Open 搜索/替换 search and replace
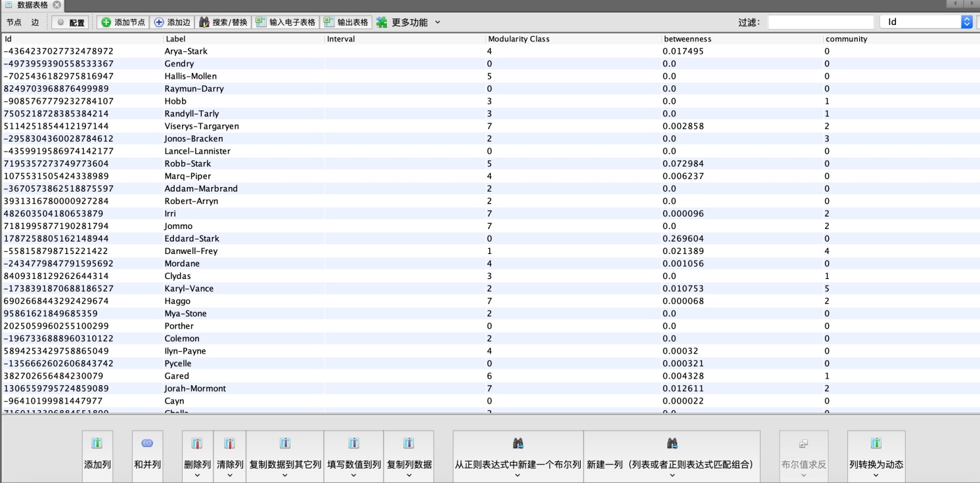980x483 pixels. click(x=223, y=22)
